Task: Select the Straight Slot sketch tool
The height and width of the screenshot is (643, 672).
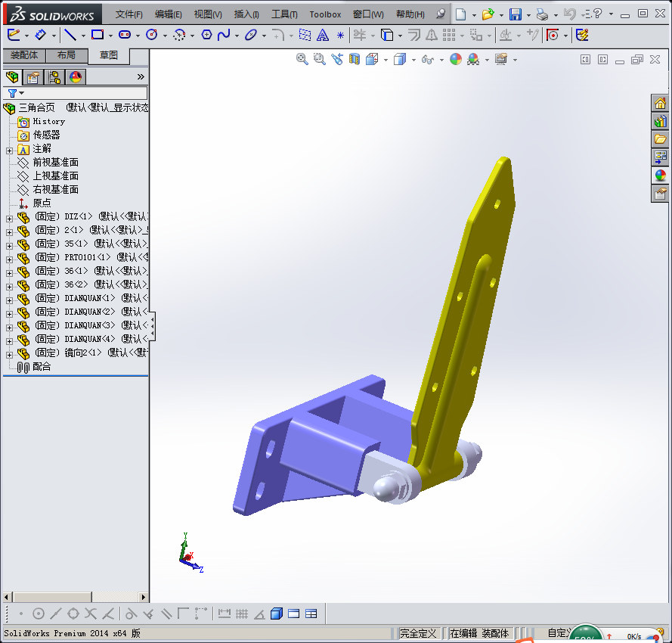Action: [125, 35]
